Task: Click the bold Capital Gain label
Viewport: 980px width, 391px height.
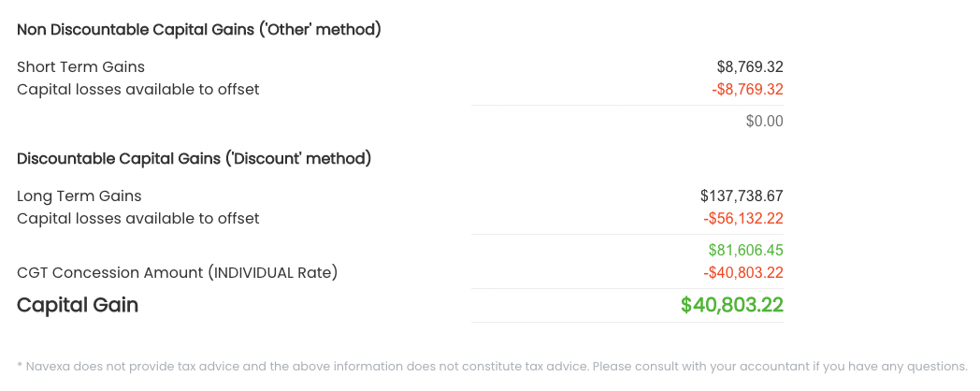Action: tap(78, 305)
